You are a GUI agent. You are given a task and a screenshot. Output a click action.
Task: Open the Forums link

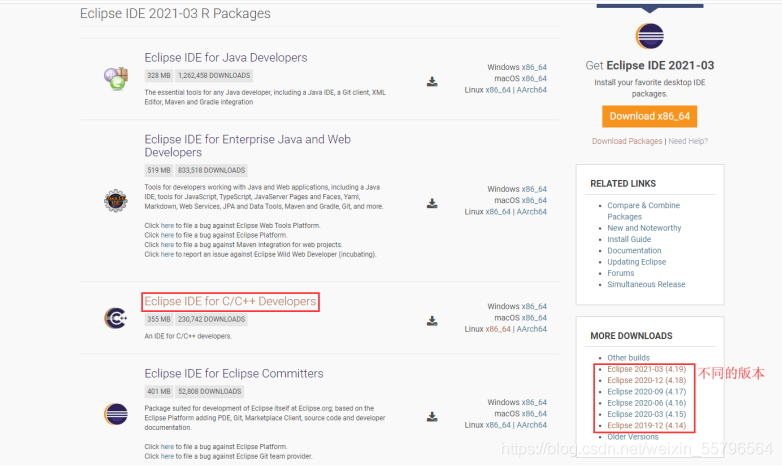620,273
